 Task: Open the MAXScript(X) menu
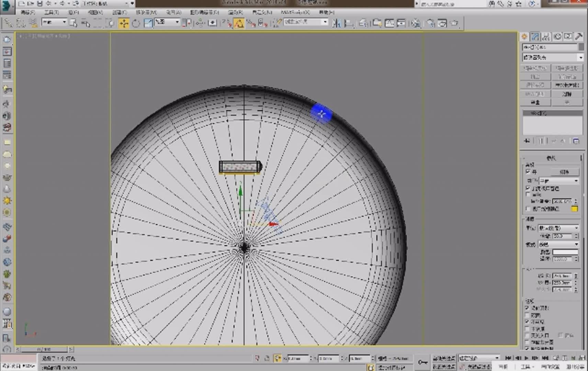point(295,12)
